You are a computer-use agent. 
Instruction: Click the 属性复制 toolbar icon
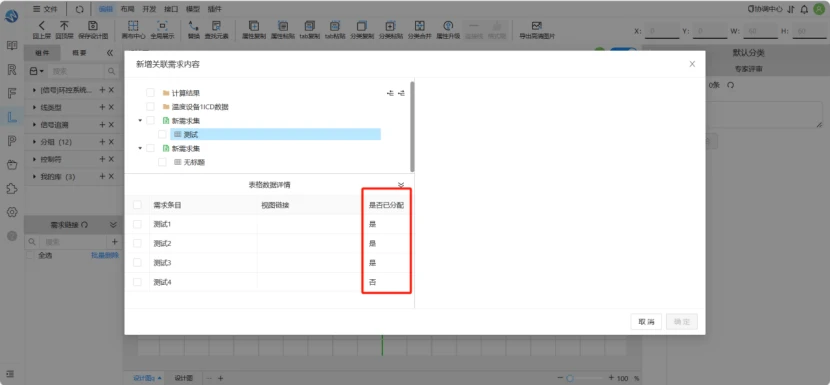tap(254, 25)
